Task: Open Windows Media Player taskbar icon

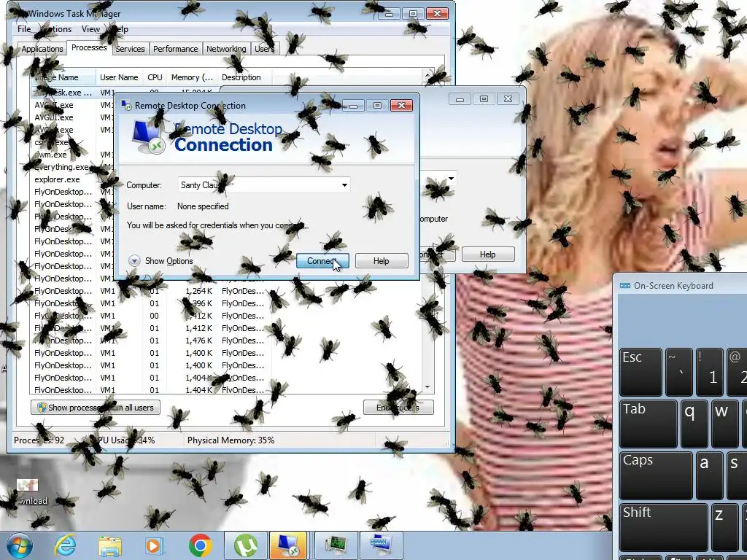Action: coord(155,546)
